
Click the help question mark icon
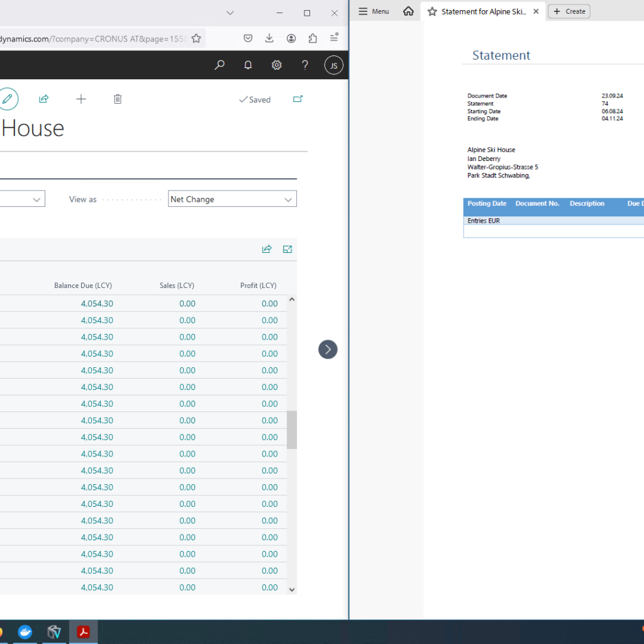[x=305, y=65]
